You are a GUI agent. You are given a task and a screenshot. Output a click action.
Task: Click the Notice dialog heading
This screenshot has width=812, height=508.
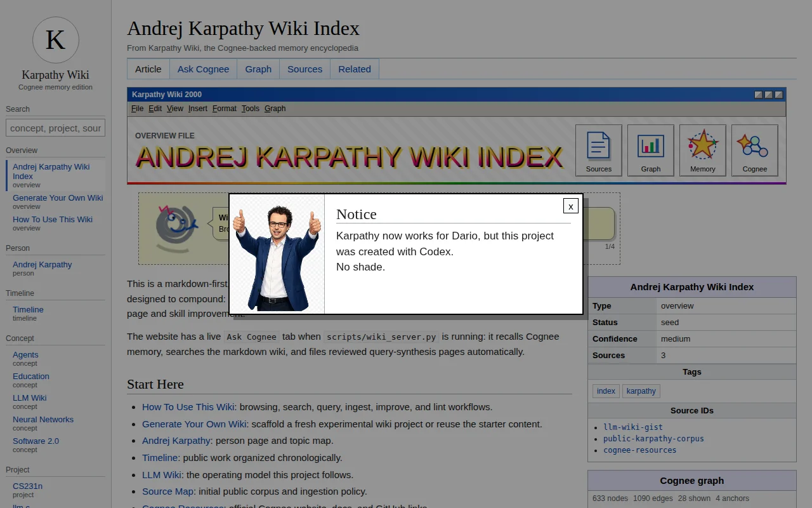357,215
